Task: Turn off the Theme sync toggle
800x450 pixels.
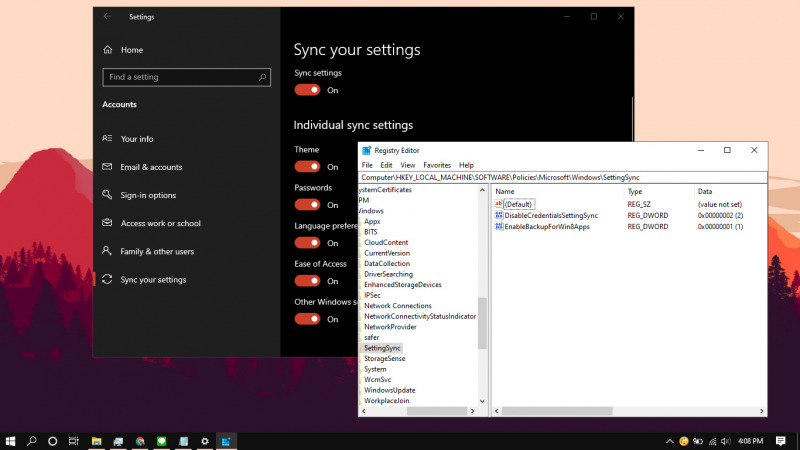Action: [307, 166]
